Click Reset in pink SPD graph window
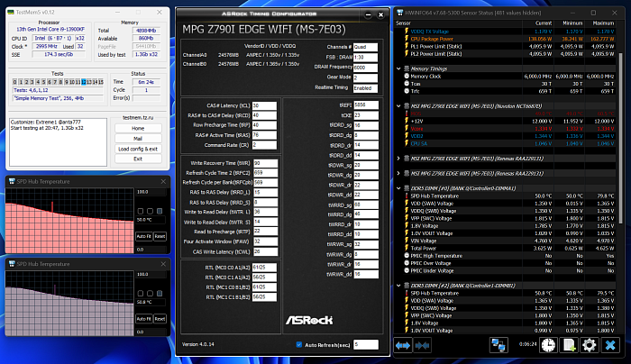The image size is (631, 364). pos(160,236)
